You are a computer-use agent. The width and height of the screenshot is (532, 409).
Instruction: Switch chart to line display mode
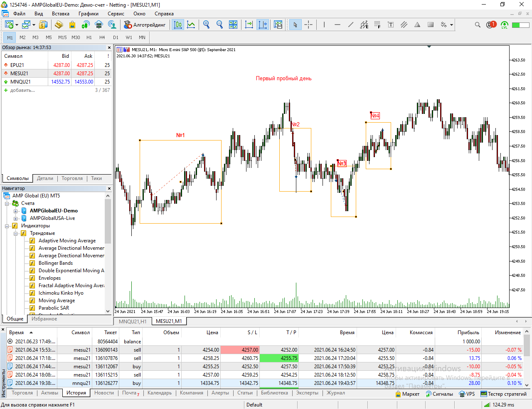[x=191, y=25]
